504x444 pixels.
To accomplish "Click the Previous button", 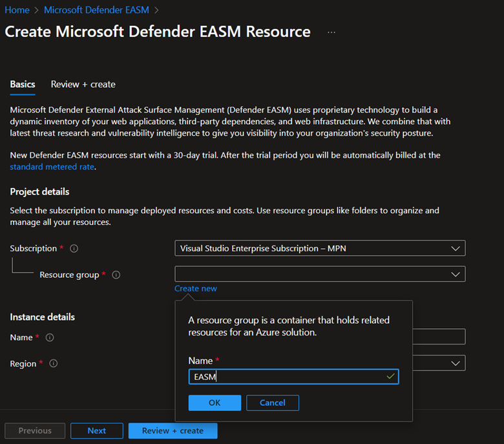I will click(x=35, y=431).
